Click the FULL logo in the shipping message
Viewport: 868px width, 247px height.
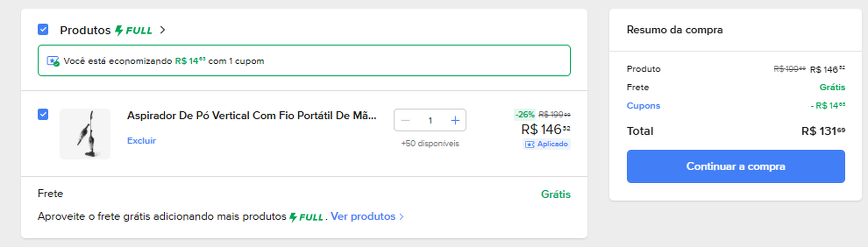306,217
